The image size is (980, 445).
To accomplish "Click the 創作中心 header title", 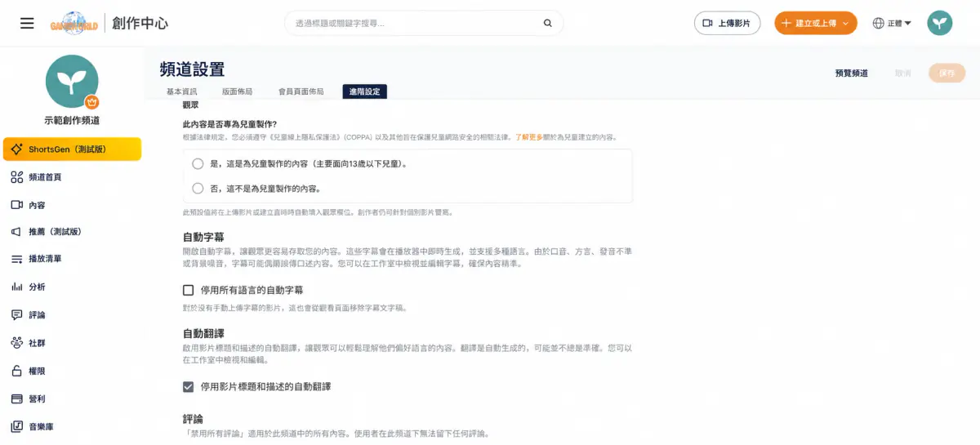I will [140, 23].
